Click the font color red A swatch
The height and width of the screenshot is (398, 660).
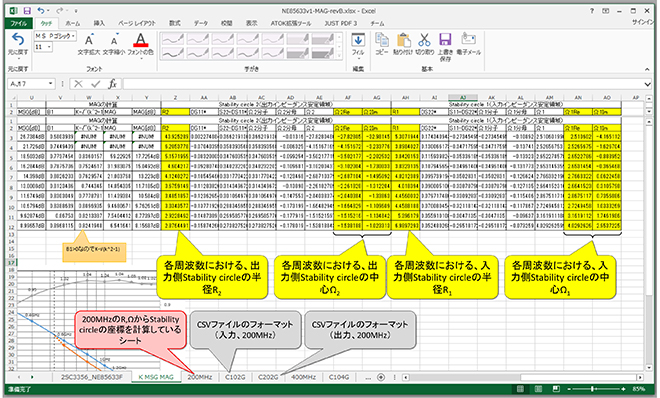coord(141,40)
